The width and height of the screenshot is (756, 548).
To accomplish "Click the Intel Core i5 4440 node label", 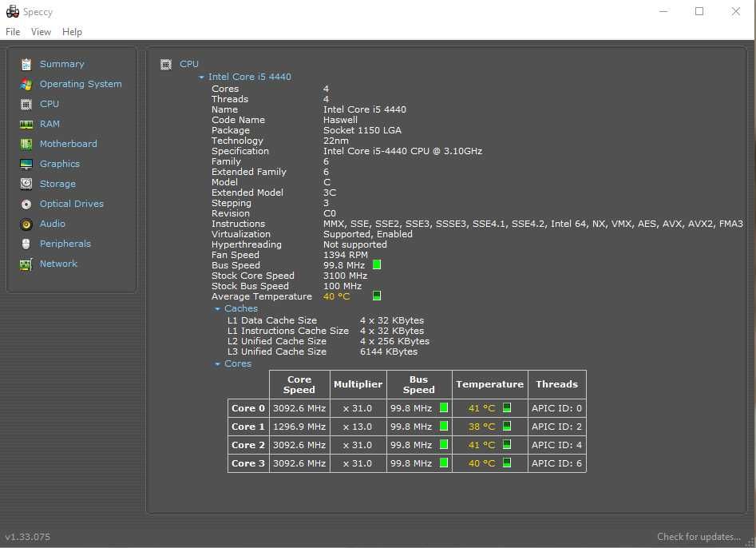I will tap(250, 77).
